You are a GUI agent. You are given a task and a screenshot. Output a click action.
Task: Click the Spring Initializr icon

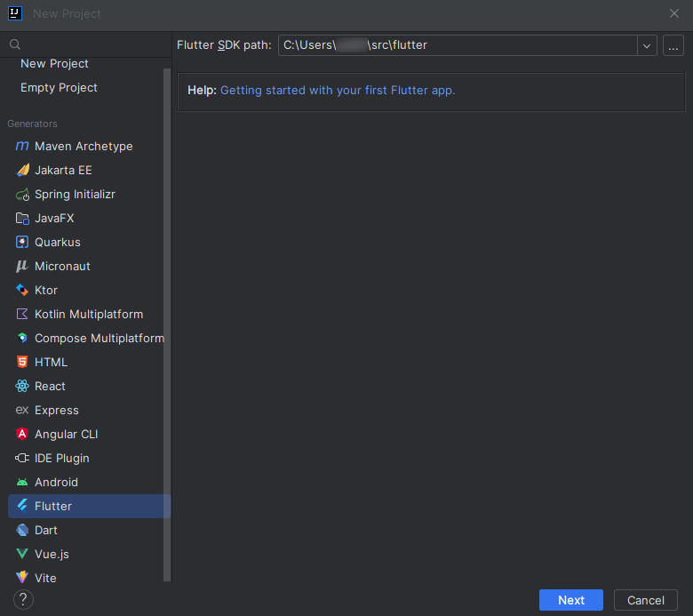click(x=22, y=194)
